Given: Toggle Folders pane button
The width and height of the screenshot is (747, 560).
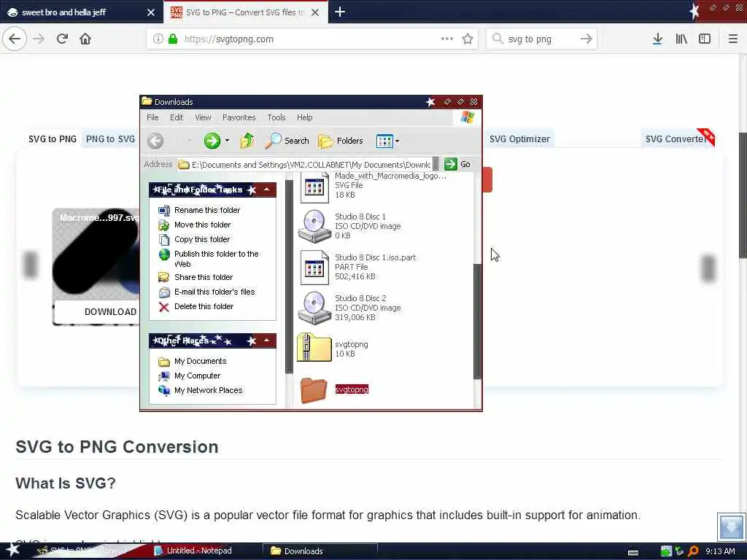Looking at the screenshot, I should [x=341, y=141].
